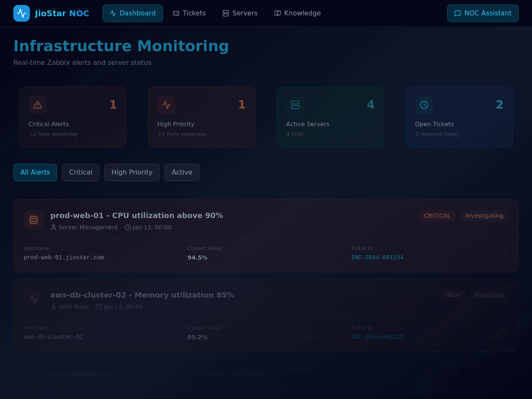
Task: Click the Investigating status badge
Action: [484, 216]
